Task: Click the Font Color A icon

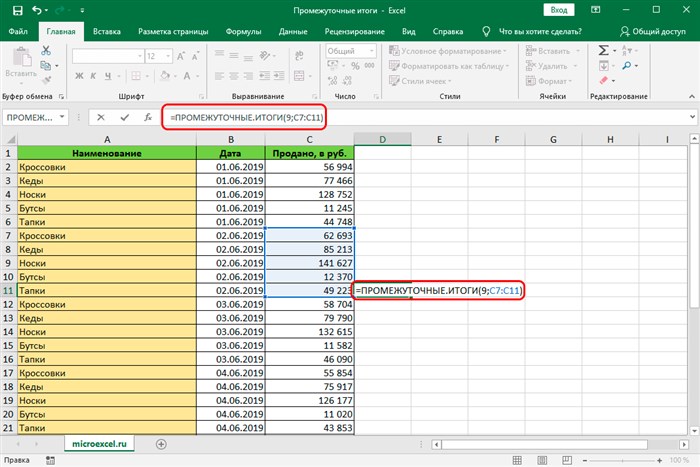Action: click(187, 76)
